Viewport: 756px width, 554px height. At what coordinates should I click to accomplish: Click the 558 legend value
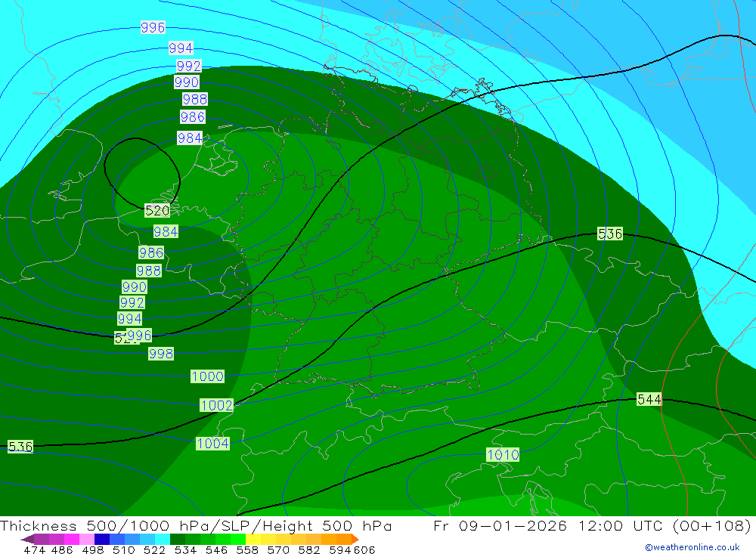tap(247, 550)
